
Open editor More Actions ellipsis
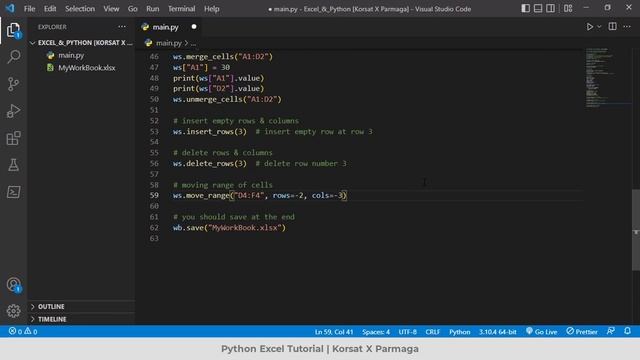pyautogui.click(x=627, y=27)
